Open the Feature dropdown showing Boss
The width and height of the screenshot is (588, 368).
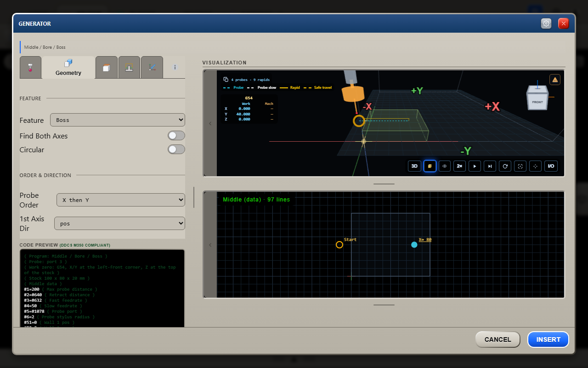pos(118,120)
